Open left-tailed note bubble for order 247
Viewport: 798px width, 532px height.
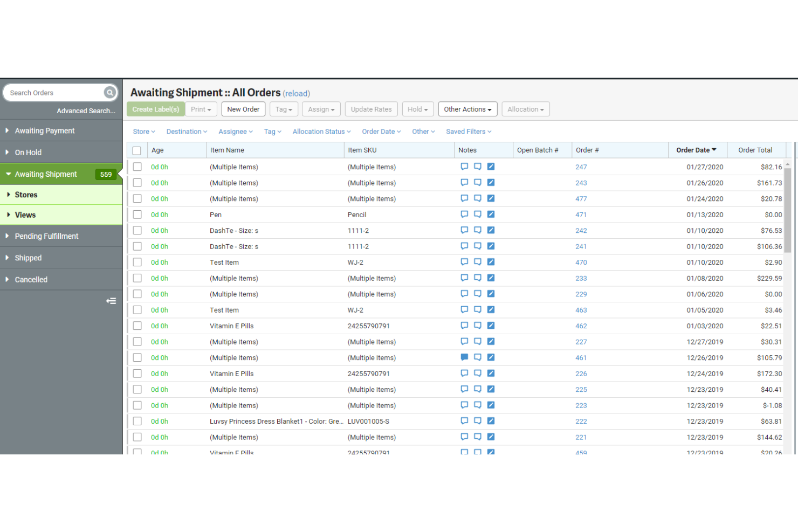point(464,167)
